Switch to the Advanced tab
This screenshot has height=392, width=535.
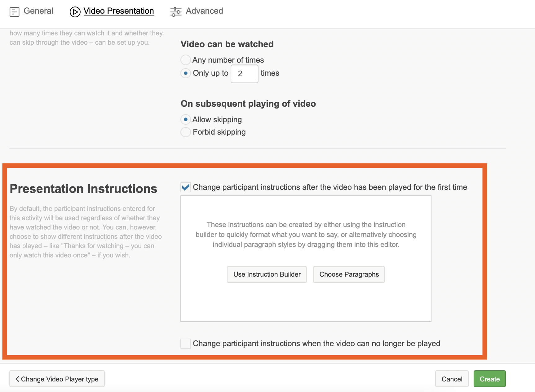(x=204, y=11)
